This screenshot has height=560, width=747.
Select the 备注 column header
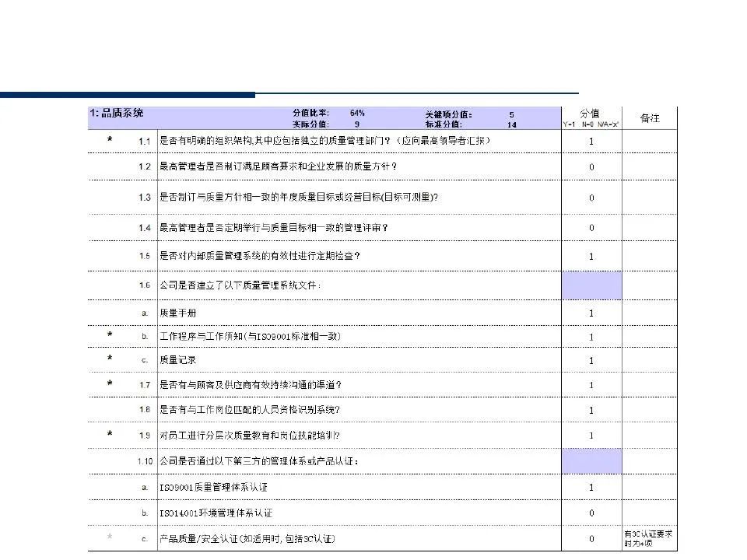tap(651, 117)
